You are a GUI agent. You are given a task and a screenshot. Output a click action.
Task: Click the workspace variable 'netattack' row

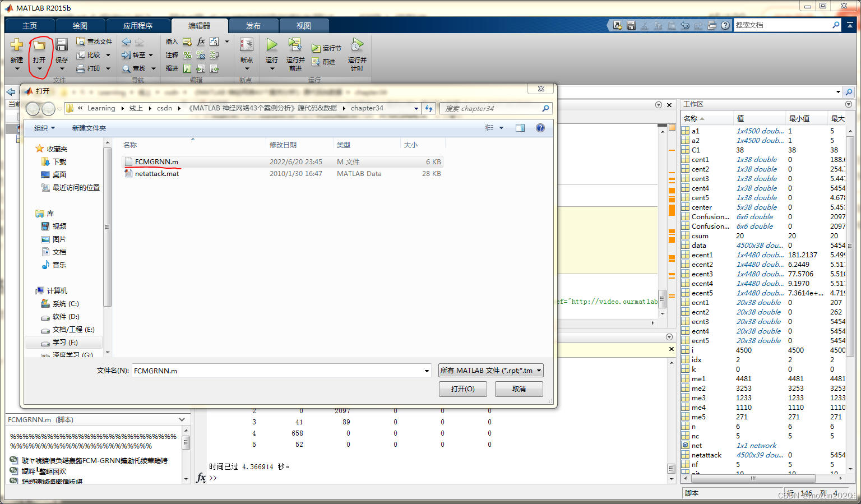pyautogui.click(x=765, y=455)
